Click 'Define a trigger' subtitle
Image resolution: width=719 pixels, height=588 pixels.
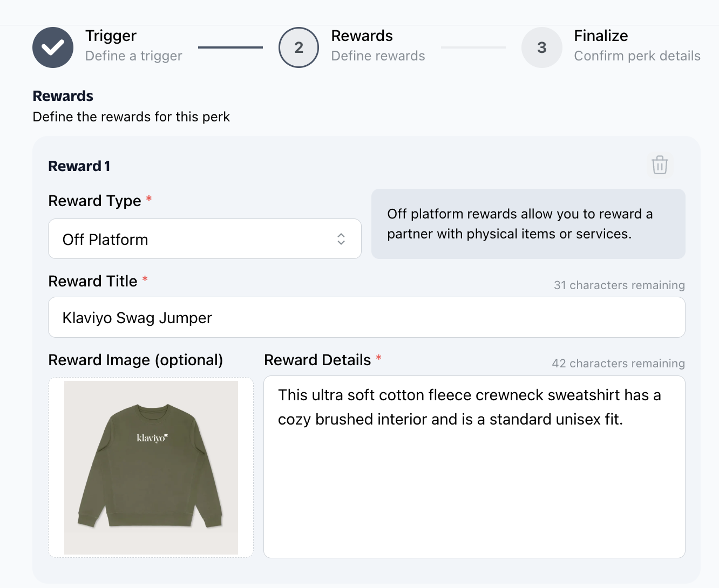(x=134, y=56)
